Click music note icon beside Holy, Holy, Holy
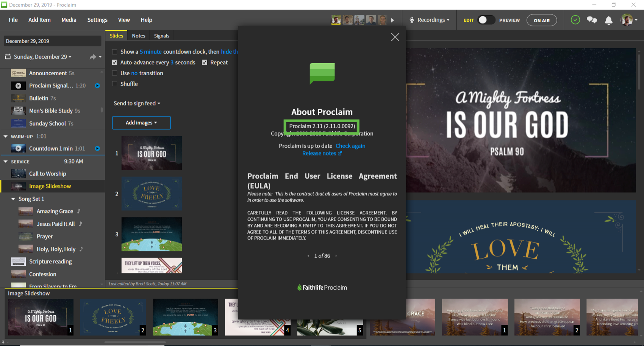This screenshot has width=644, height=346. tap(81, 249)
